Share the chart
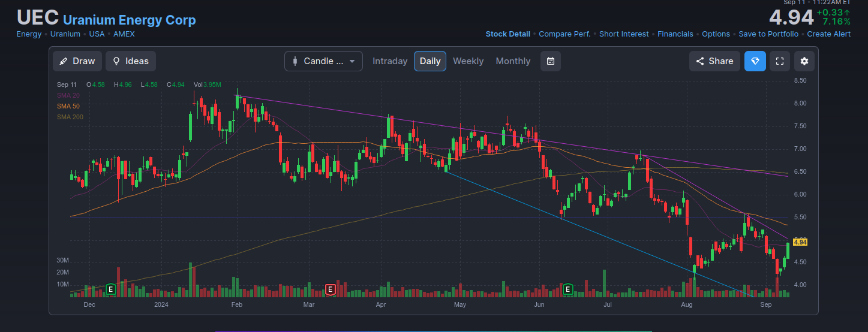Screen dimensions: 868x332 pos(714,61)
